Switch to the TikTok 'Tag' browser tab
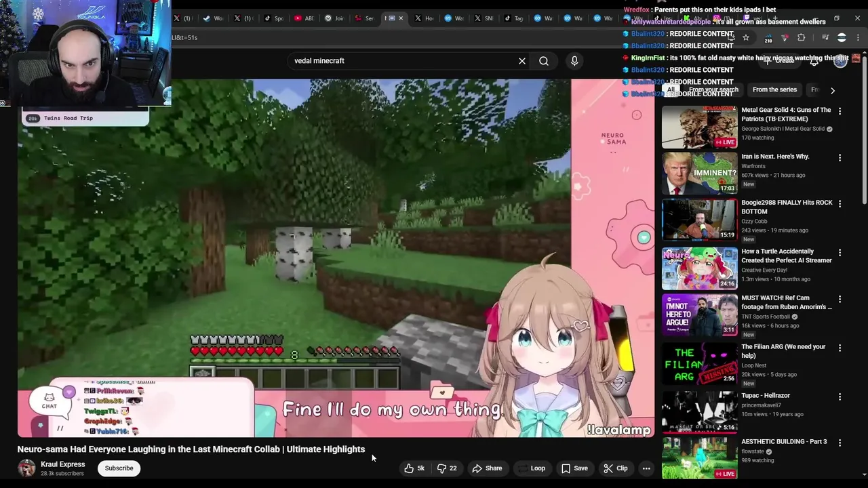The width and height of the screenshot is (868, 488). click(513, 18)
